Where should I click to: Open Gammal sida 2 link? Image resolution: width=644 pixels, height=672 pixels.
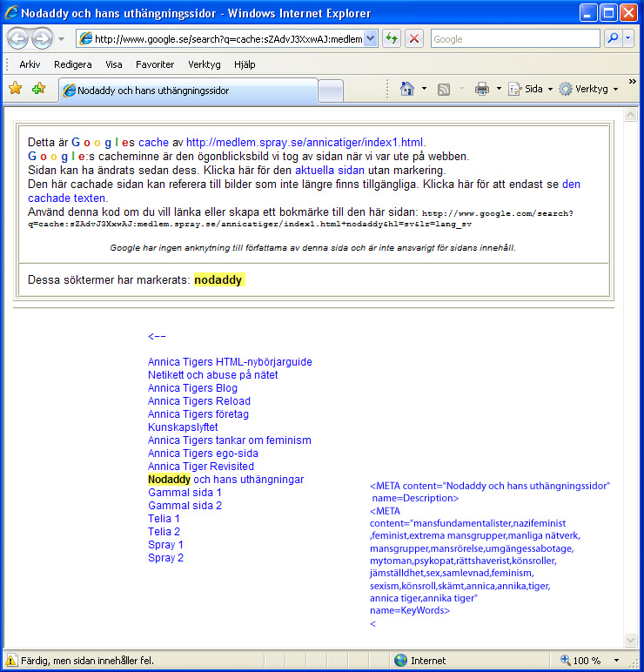(x=185, y=506)
